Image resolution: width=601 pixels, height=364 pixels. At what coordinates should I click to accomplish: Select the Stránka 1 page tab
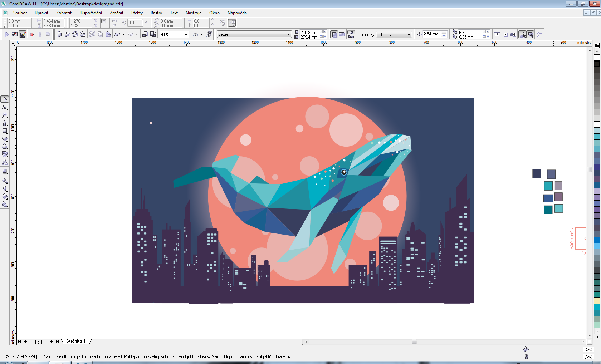76,341
